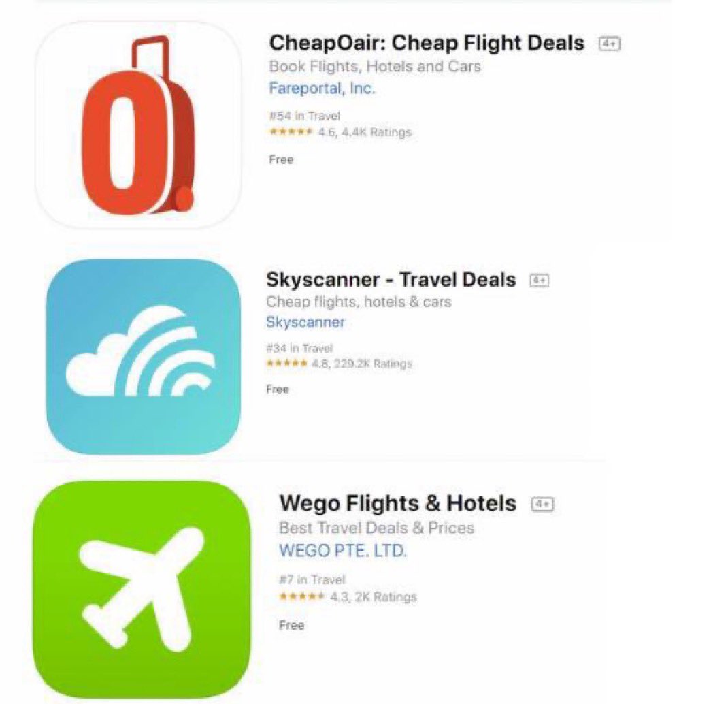Open the WEGO PTE. LTD. developer link
The image size is (728, 704).
tap(343, 551)
